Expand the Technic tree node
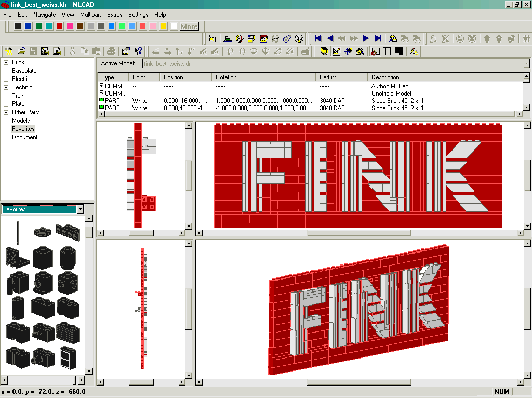 click(x=6, y=87)
